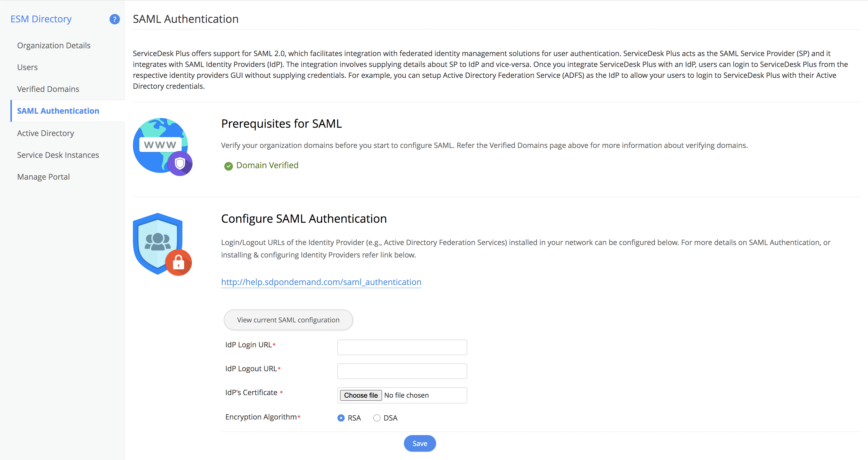Viewport: 868px width, 460px height.
Task: Click the 'No file chosen' text
Action: [406, 395]
